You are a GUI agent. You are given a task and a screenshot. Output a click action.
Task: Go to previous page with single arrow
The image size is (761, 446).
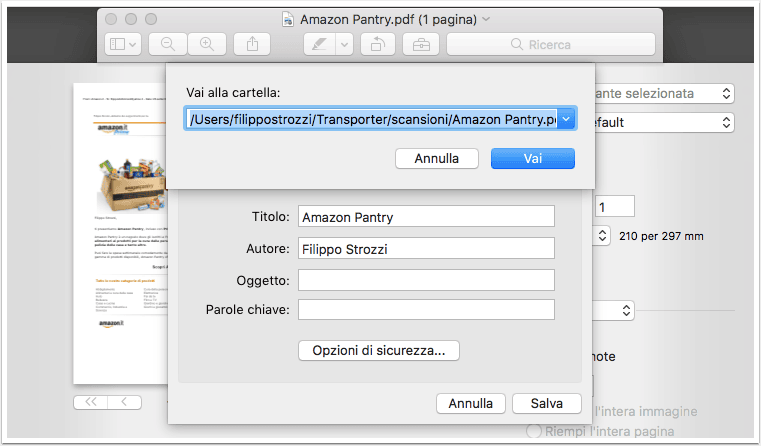click(125, 402)
